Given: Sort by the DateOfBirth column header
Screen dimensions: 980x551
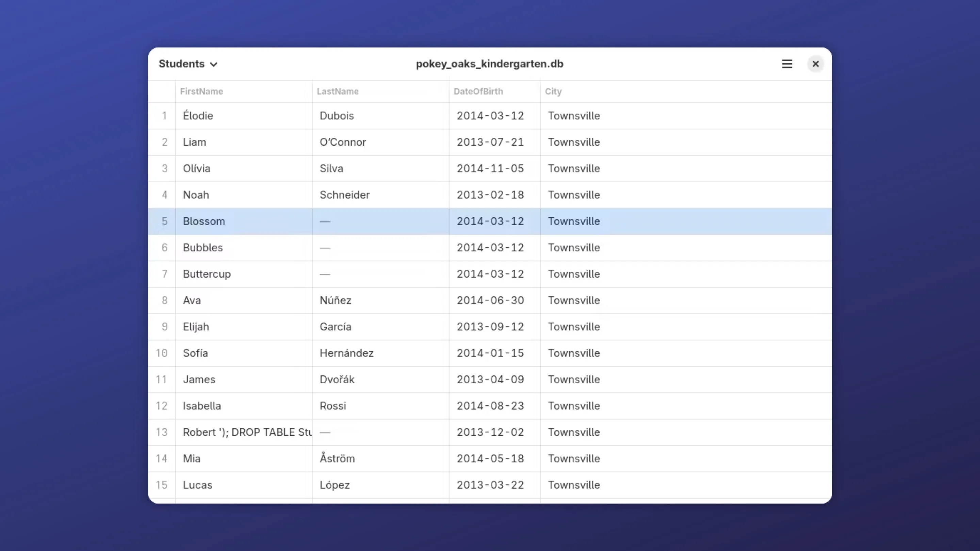Looking at the screenshot, I should [x=478, y=91].
